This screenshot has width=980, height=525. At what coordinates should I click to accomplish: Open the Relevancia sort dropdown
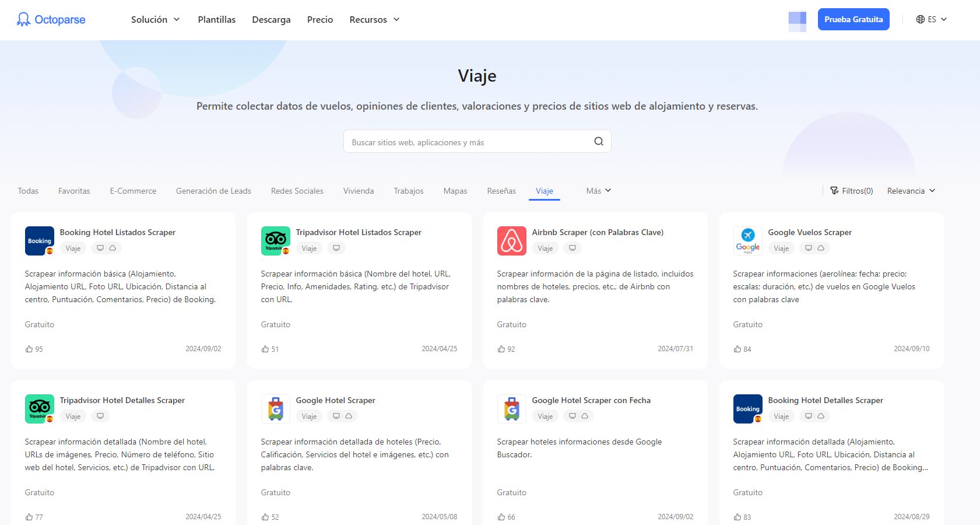[x=911, y=191]
